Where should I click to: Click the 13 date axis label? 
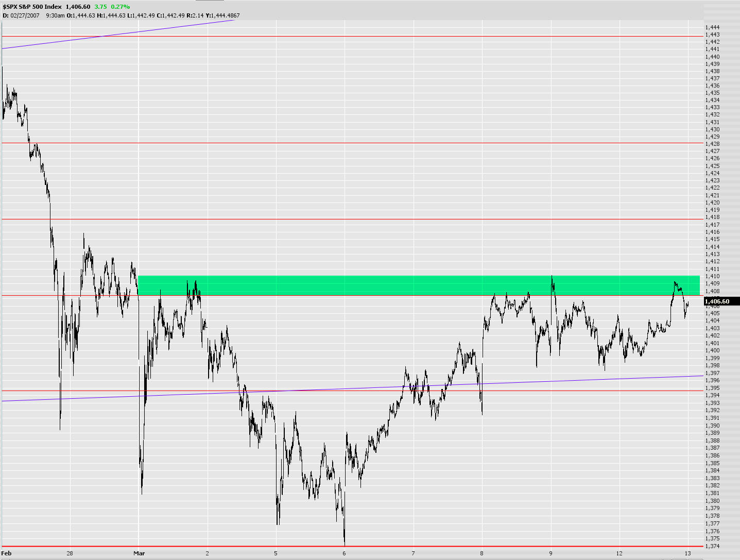click(688, 554)
